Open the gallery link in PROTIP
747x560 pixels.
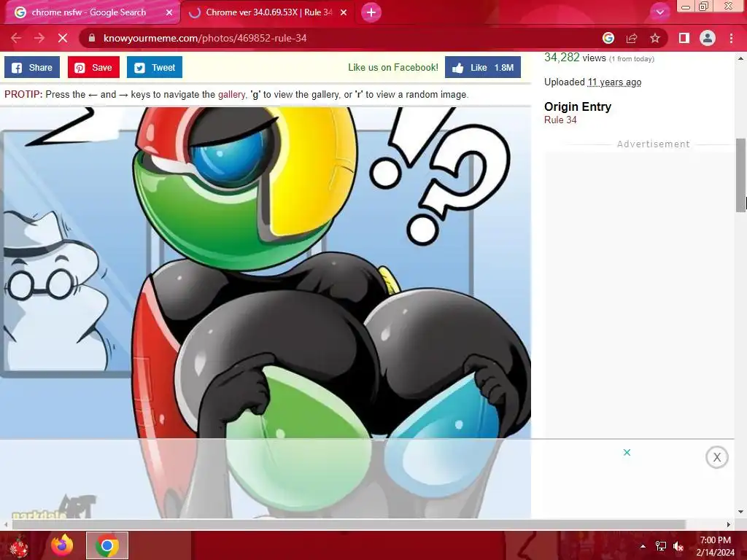point(231,94)
